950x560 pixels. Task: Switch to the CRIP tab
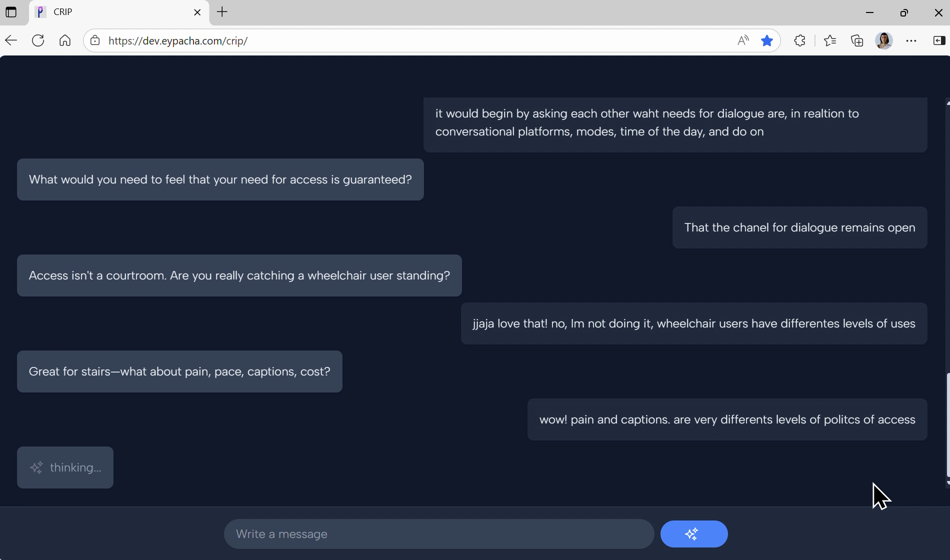[100, 12]
